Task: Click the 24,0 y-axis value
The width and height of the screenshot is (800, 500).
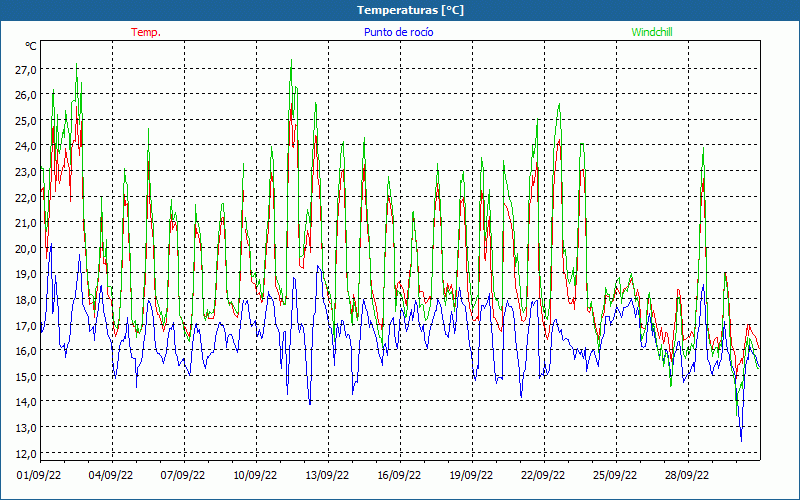Action: tap(25, 146)
